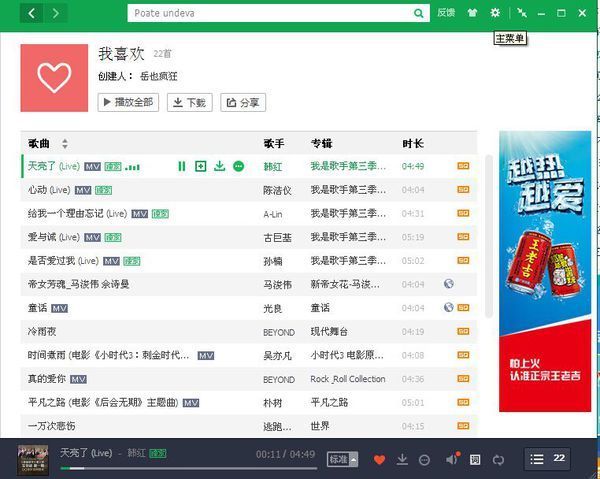Viewport: 600px width, 479px height.
Task: Click the search magnifier icon
Action: tap(419, 13)
